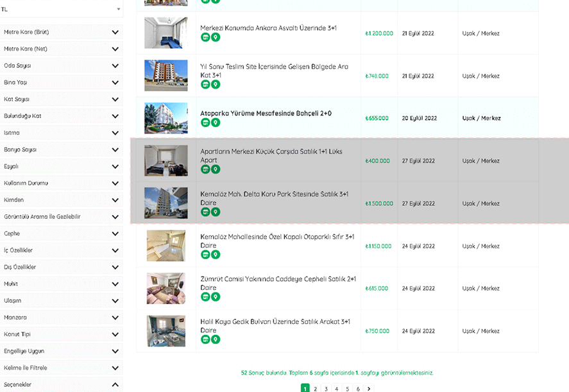Click the store icon under the Merkezi Konumda listing
569x392 pixels.
pos(205,37)
